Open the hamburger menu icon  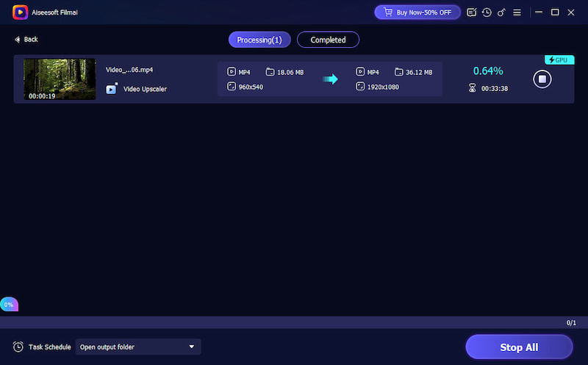click(x=517, y=12)
